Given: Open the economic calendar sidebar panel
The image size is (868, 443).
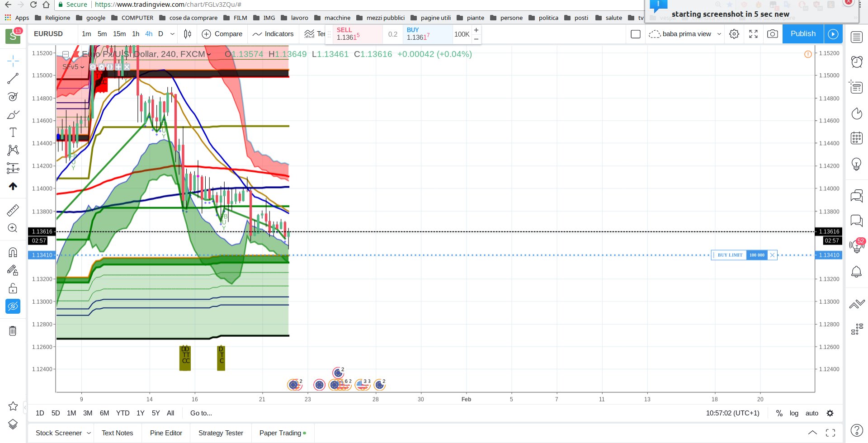Looking at the screenshot, I should click(x=857, y=138).
